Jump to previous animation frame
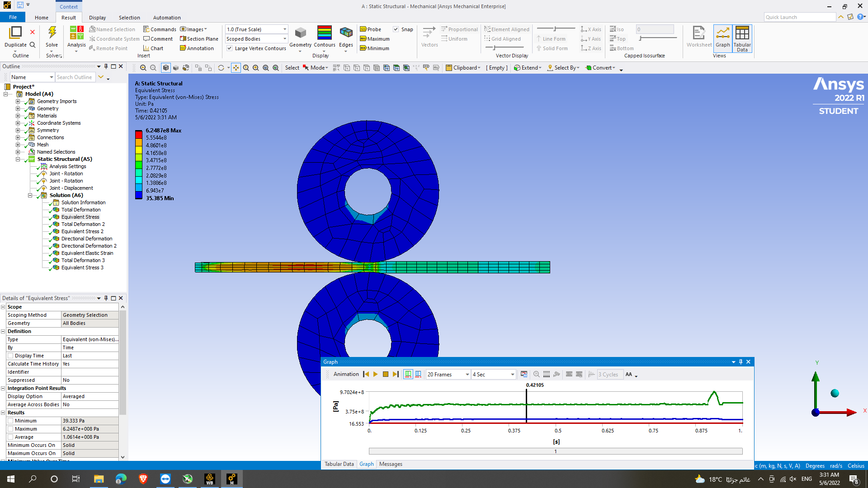 366,374
